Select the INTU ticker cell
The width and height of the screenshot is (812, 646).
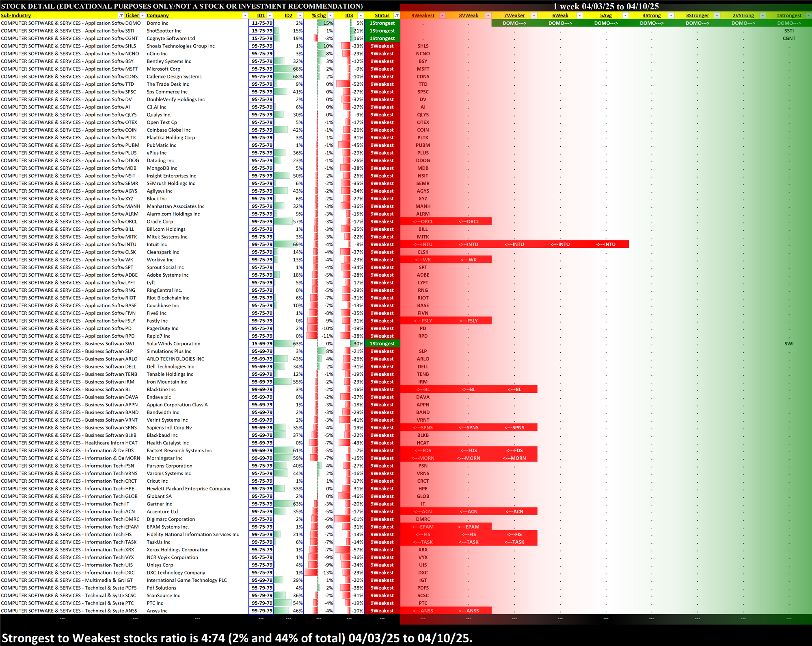[x=132, y=245]
